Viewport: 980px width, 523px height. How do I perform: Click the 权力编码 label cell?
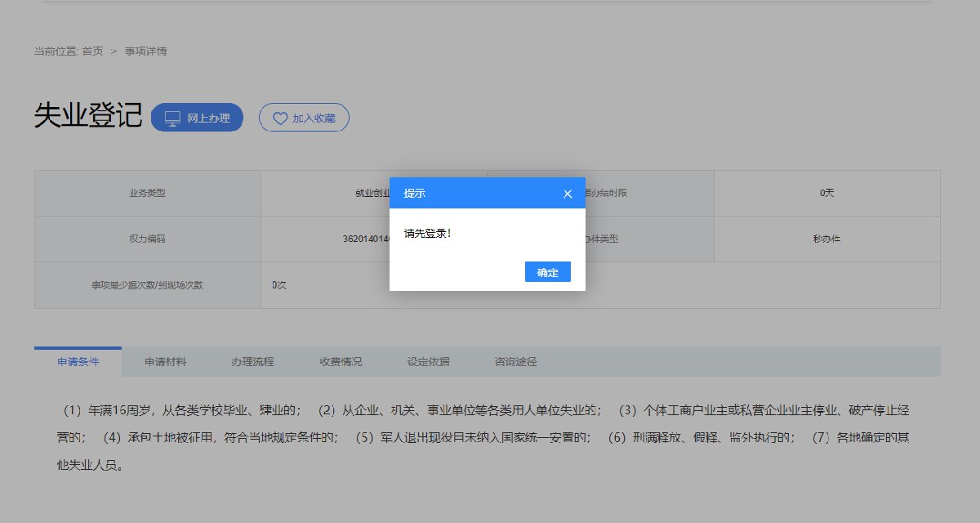click(147, 239)
